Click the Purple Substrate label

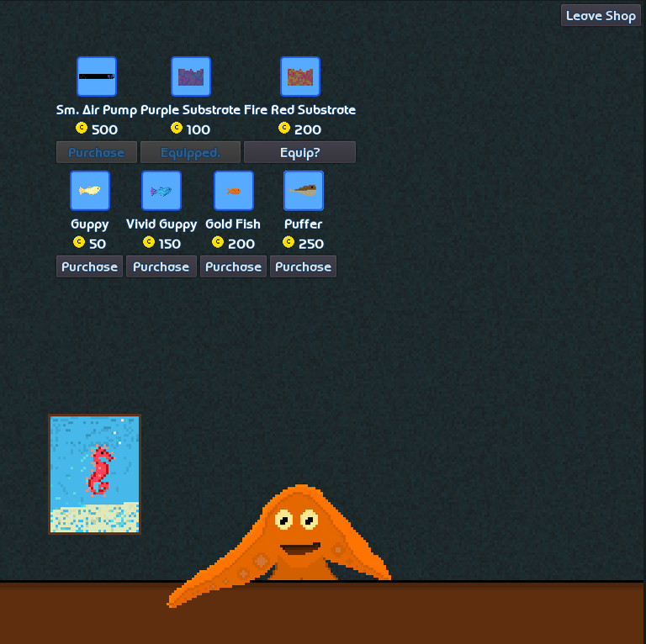[190, 110]
